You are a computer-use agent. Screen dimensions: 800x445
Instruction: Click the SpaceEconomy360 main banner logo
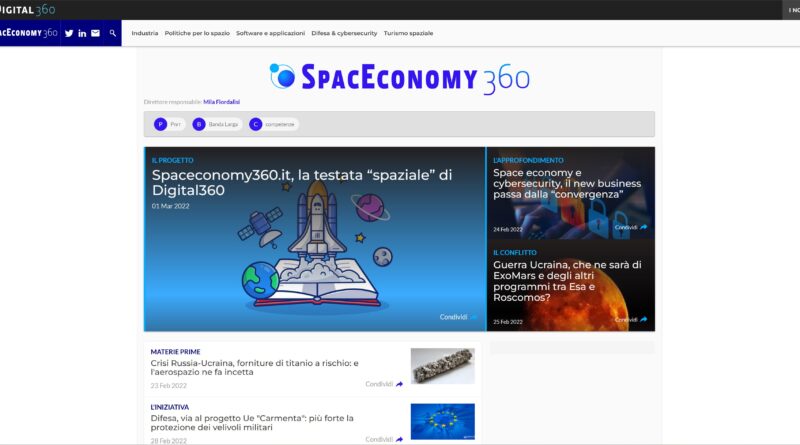400,76
